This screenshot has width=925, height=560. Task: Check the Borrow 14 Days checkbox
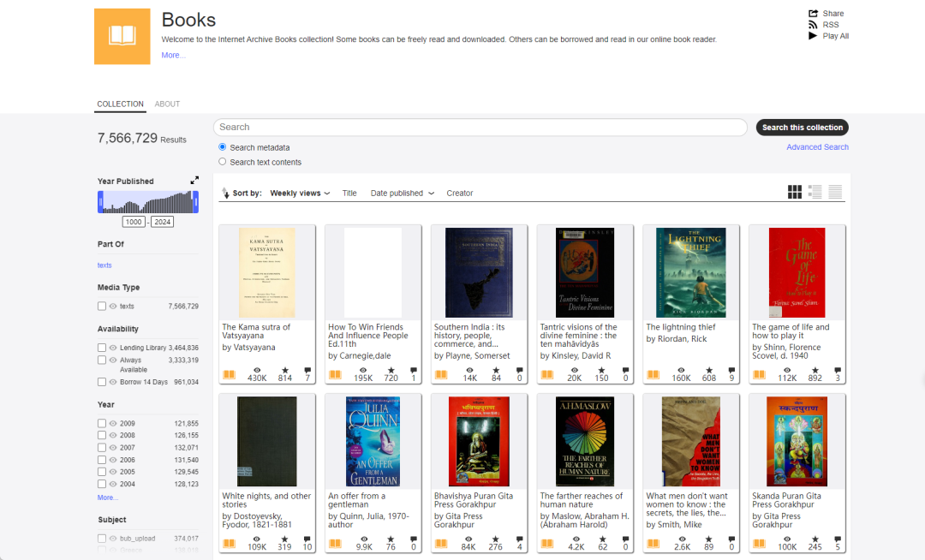tap(101, 382)
